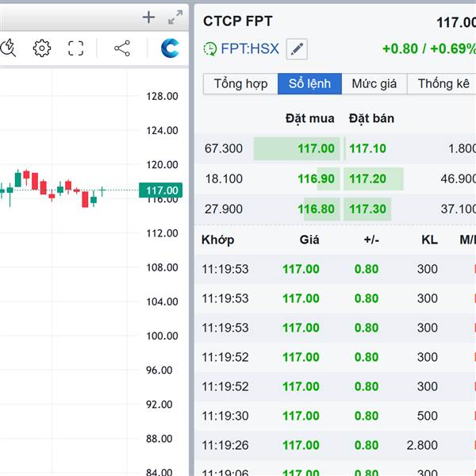This screenshot has height=476, width=476.
Task: Click the 128.00 price axis label
Action: coord(162,96)
